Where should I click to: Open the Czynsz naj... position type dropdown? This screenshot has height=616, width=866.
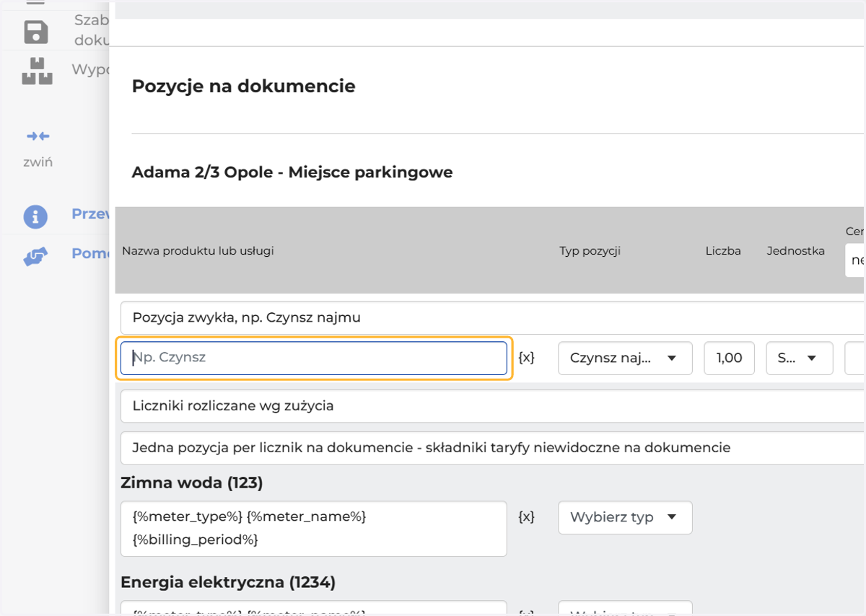[x=625, y=358]
